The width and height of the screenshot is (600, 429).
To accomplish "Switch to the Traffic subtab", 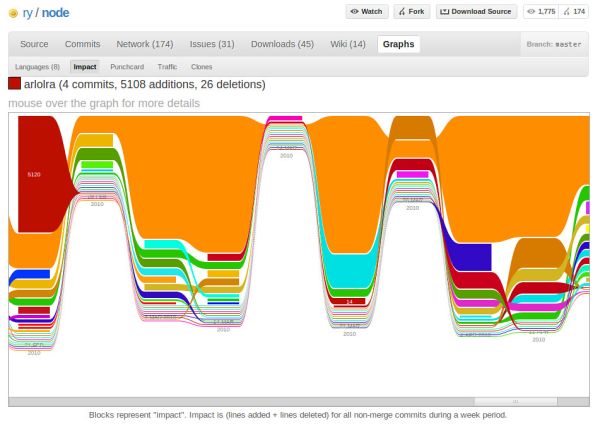I will pos(167,67).
